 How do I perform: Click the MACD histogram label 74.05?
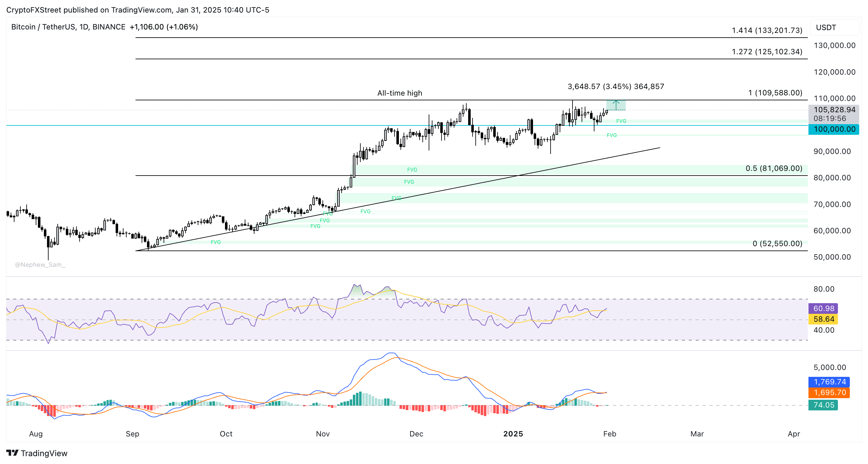coord(823,405)
